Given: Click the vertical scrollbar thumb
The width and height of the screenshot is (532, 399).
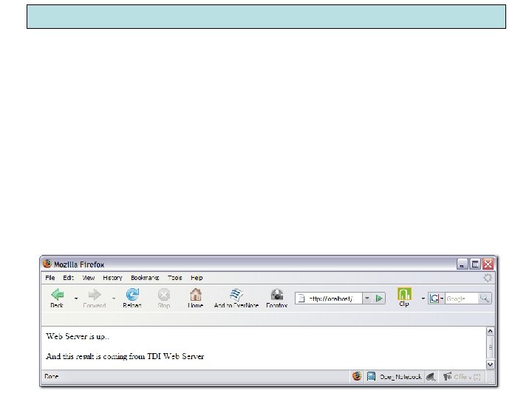Looking at the screenshot, I should [x=491, y=347].
